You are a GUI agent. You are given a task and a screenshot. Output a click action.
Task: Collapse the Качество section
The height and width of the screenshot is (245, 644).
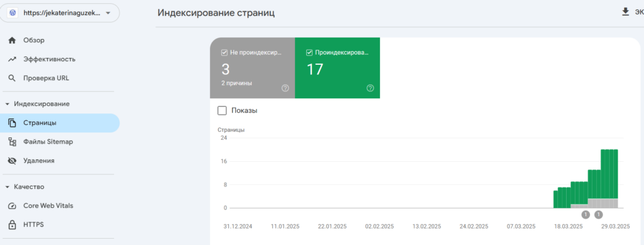8,187
